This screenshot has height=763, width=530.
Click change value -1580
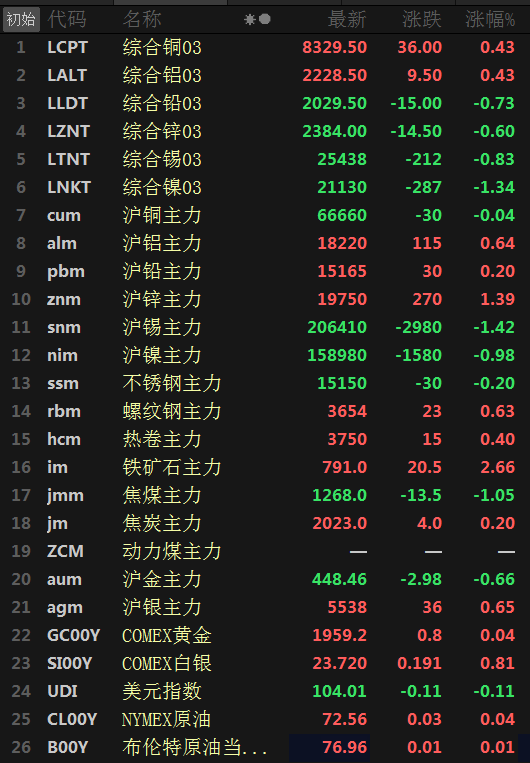coord(419,355)
